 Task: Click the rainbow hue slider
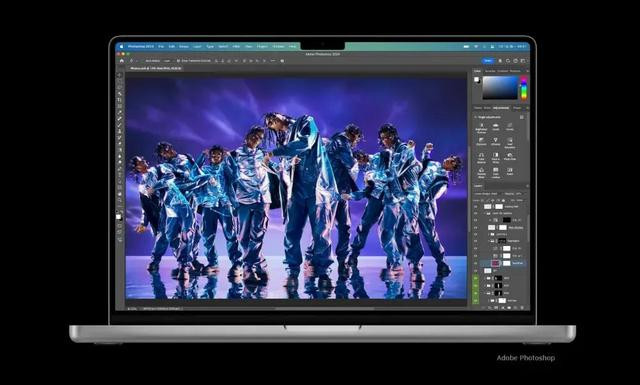click(523, 88)
